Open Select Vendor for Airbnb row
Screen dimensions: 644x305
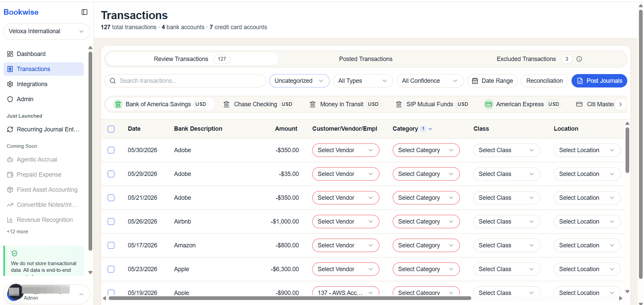coord(345,222)
